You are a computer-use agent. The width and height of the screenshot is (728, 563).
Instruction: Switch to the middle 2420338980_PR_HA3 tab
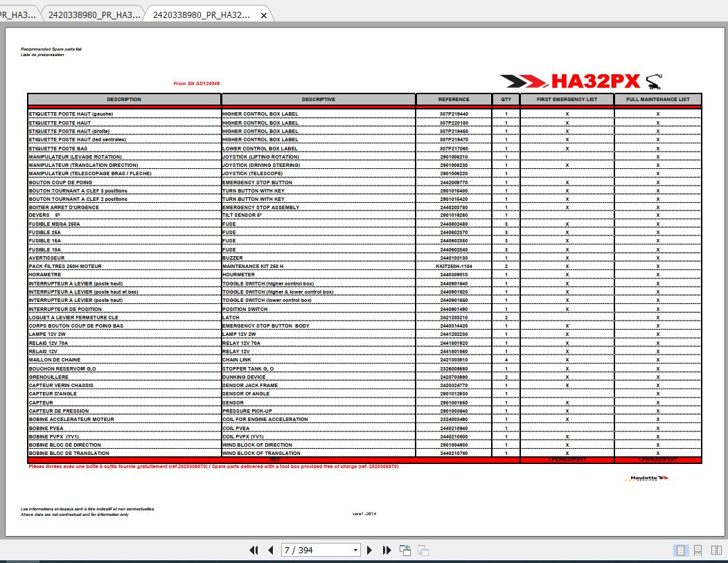pyautogui.click(x=94, y=15)
